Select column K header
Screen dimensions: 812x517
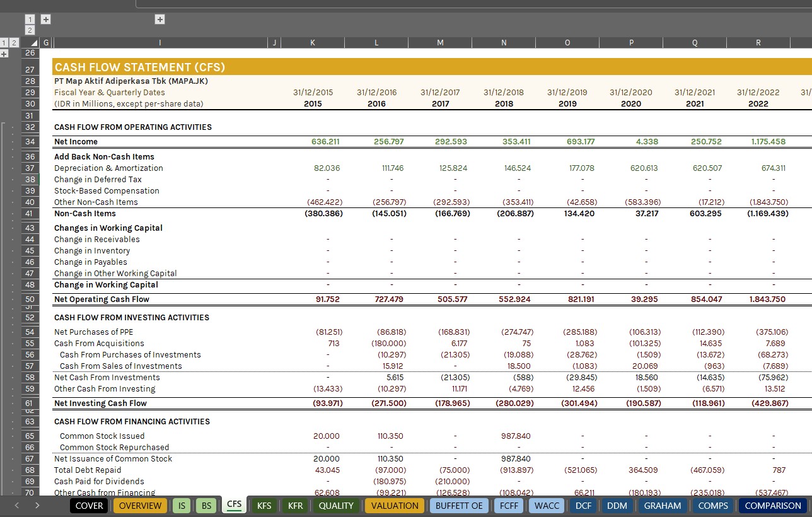313,42
